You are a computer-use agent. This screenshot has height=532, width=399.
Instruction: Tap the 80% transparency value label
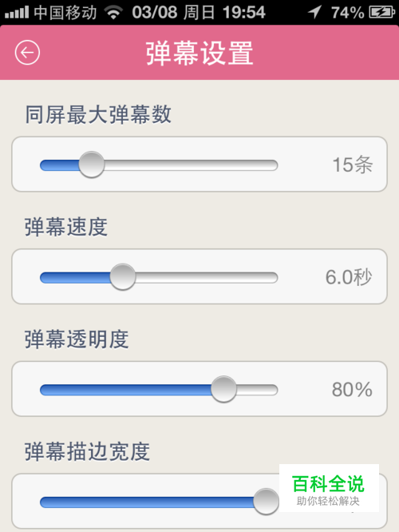point(352,389)
